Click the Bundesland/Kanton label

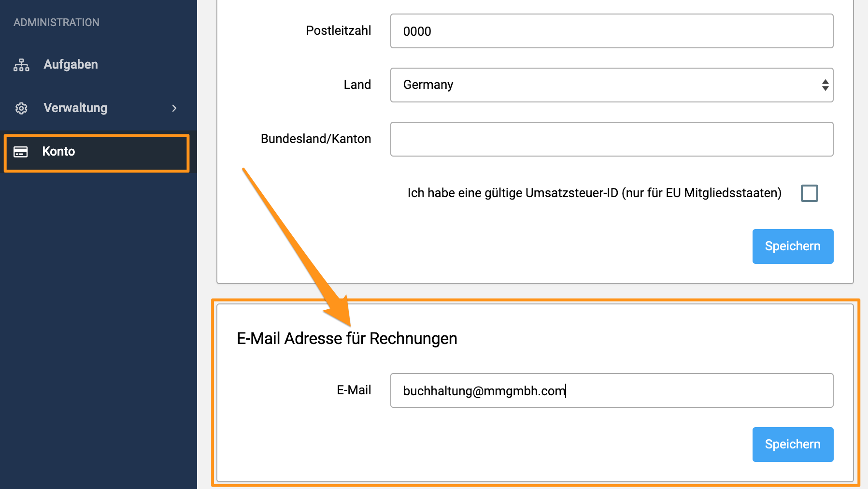tap(316, 139)
